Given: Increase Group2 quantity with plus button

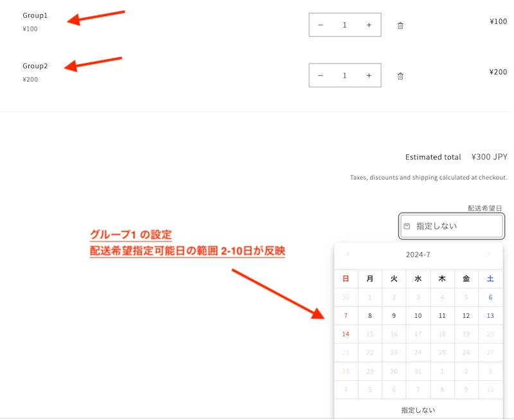Looking at the screenshot, I should point(369,75).
